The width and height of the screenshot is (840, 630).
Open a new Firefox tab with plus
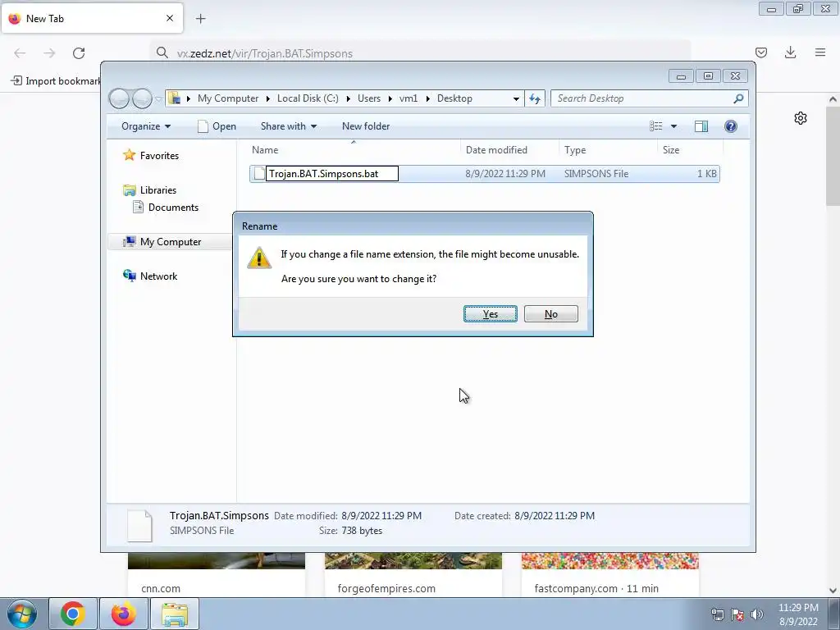[x=200, y=19]
